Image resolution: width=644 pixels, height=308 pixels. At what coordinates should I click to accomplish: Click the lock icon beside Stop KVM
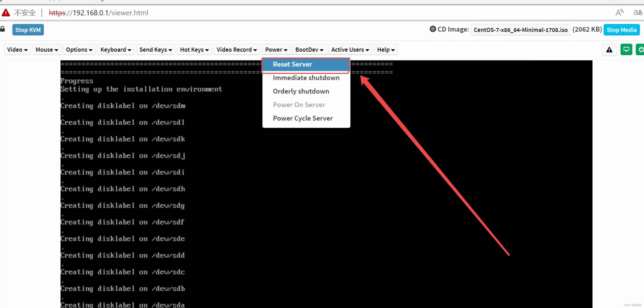2,29
